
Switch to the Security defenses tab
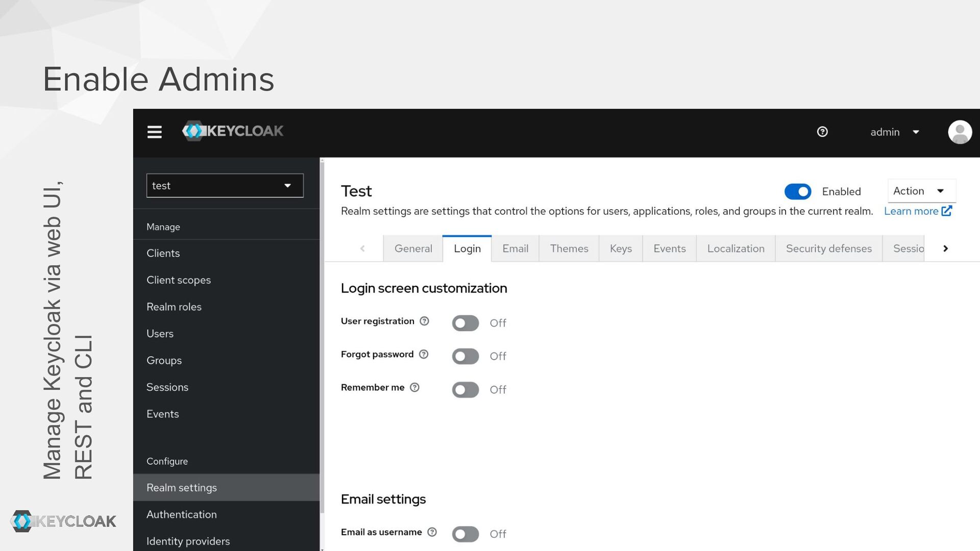tap(828, 248)
